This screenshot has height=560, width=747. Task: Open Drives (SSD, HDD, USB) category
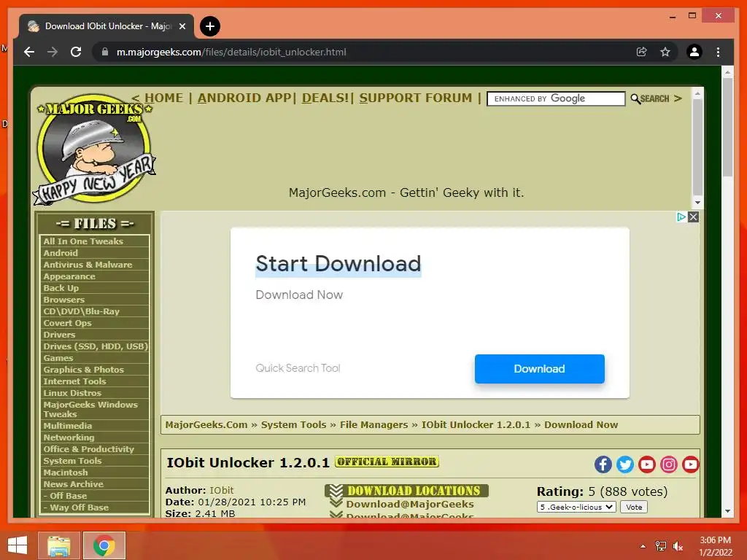[95, 346]
